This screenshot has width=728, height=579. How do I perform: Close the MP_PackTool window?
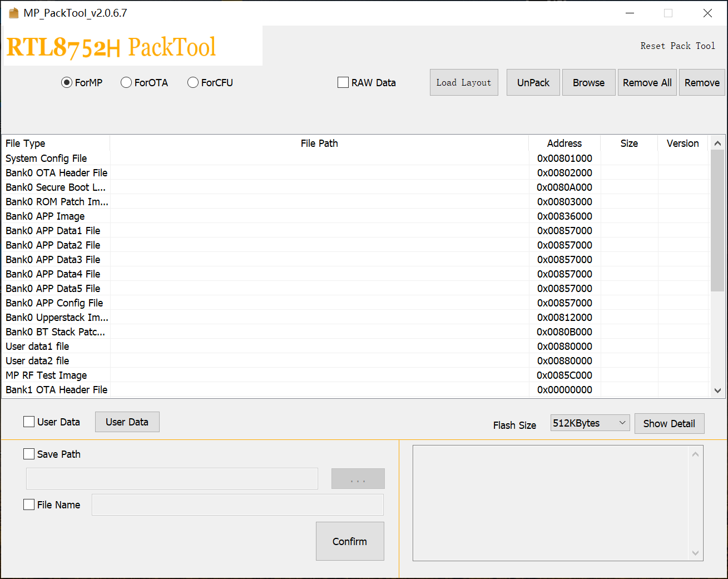click(707, 13)
